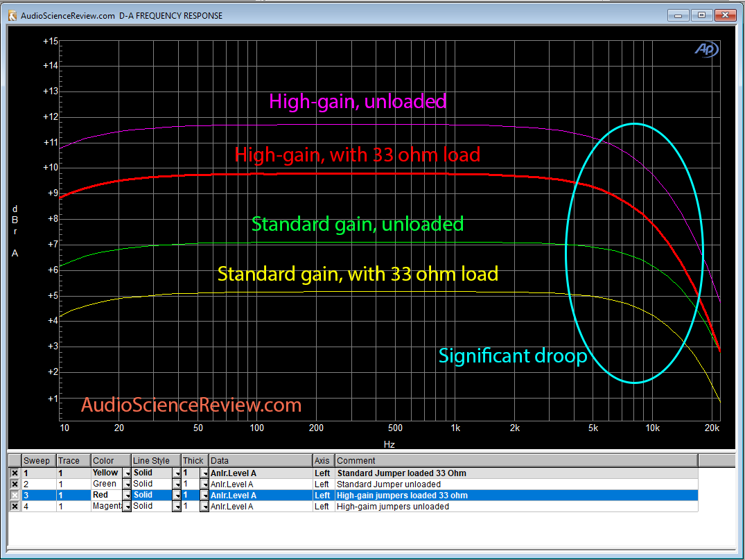Disable the Sweep 4 trace with its X toggle
Image resolution: width=745 pixels, height=560 pixels.
15,506
